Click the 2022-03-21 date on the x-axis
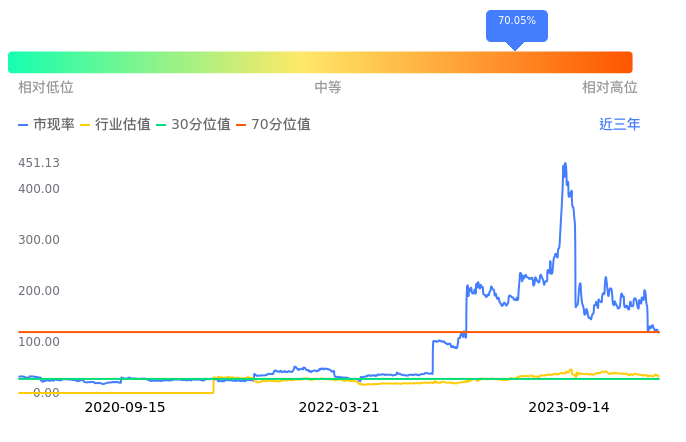The image size is (686, 442). tap(339, 408)
